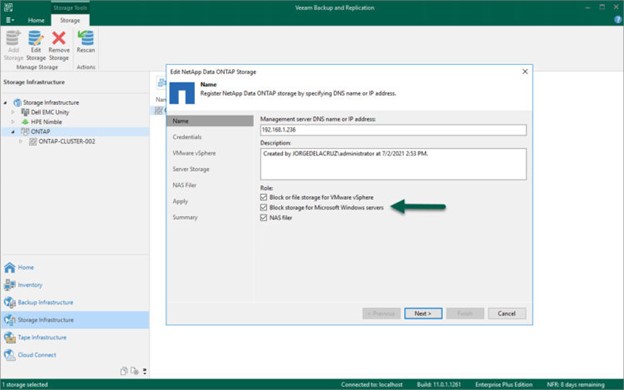
Task: Select the Server Storage wizard step
Action: (x=191, y=169)
